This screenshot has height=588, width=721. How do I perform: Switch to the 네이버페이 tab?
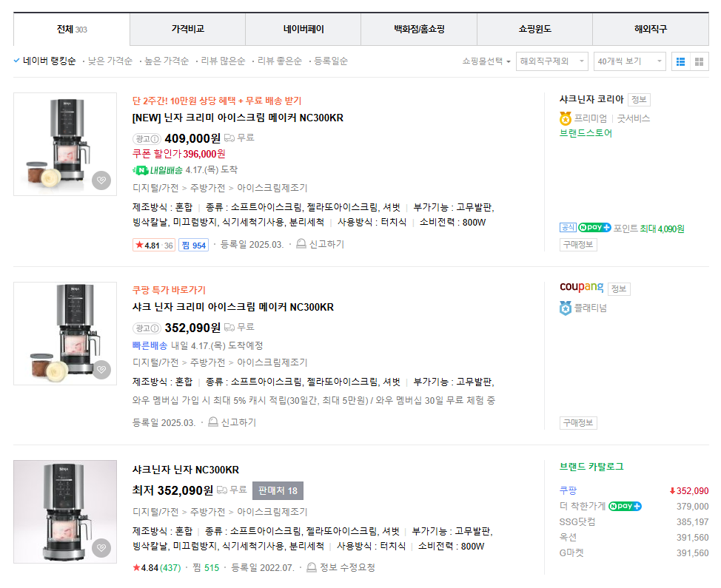tap(304, 29)
